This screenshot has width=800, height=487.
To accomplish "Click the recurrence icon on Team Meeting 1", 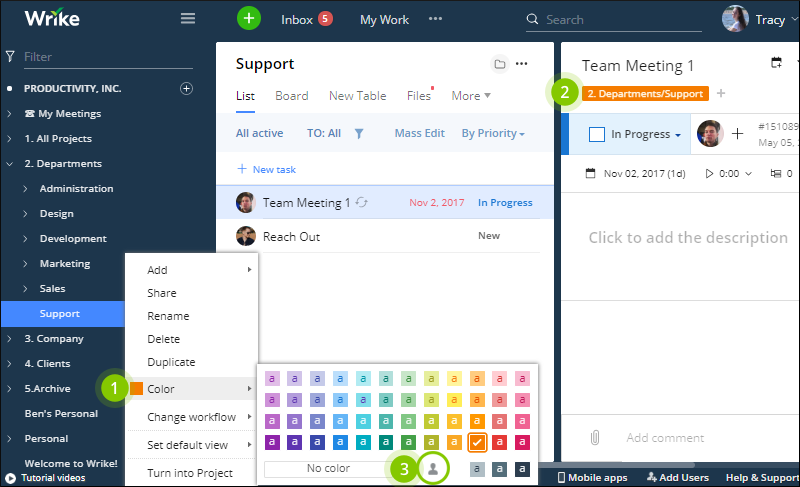I will (x=362, y=202).
